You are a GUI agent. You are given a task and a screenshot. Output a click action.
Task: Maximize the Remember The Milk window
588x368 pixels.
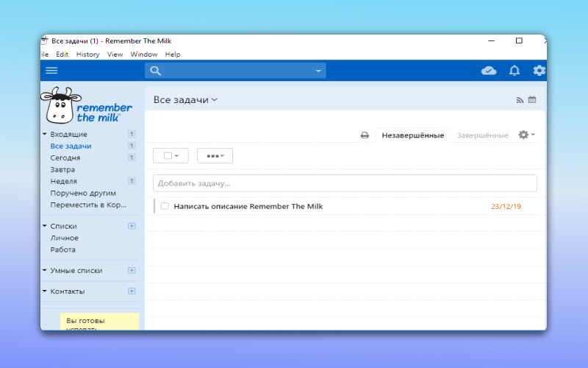[519, 40]
